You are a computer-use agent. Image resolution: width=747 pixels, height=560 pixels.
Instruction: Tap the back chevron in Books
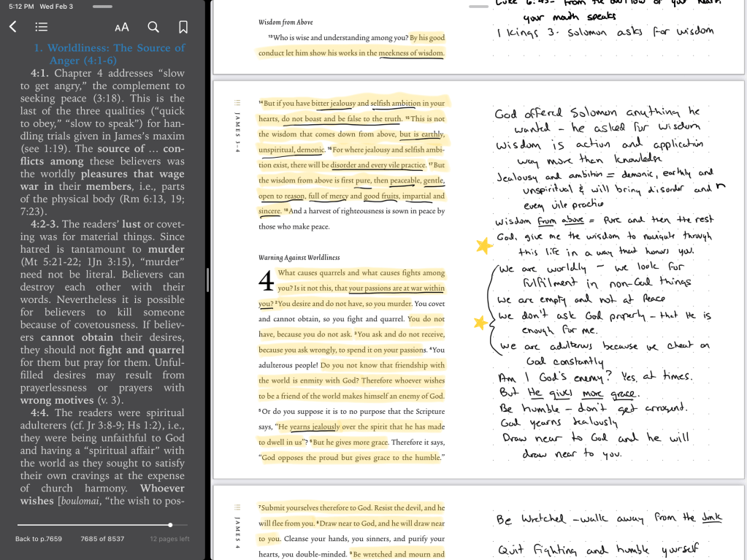point(12,27)
